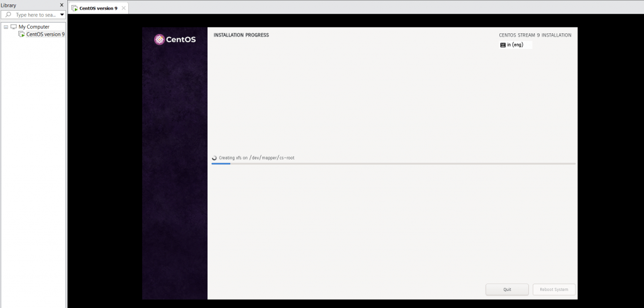
Task: Click the My Computer monitor icon
Action: 14,27
